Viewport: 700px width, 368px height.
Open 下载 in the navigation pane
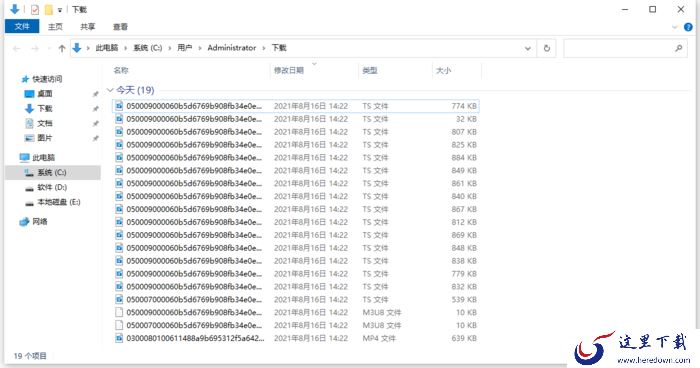(x=45, y=109)
